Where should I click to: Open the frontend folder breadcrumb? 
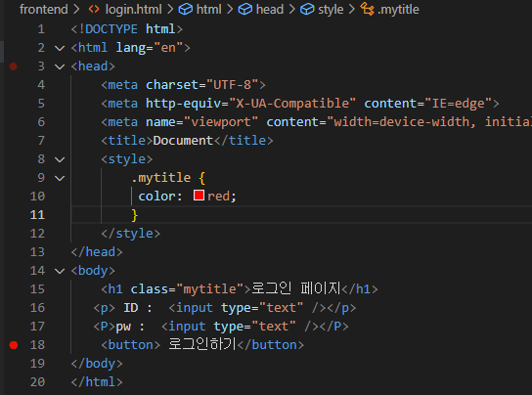44,9
